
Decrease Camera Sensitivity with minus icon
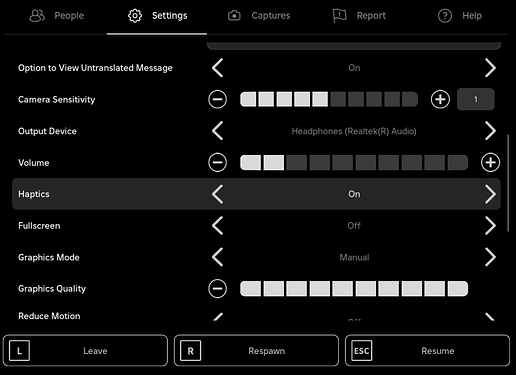tap(217, 99)
